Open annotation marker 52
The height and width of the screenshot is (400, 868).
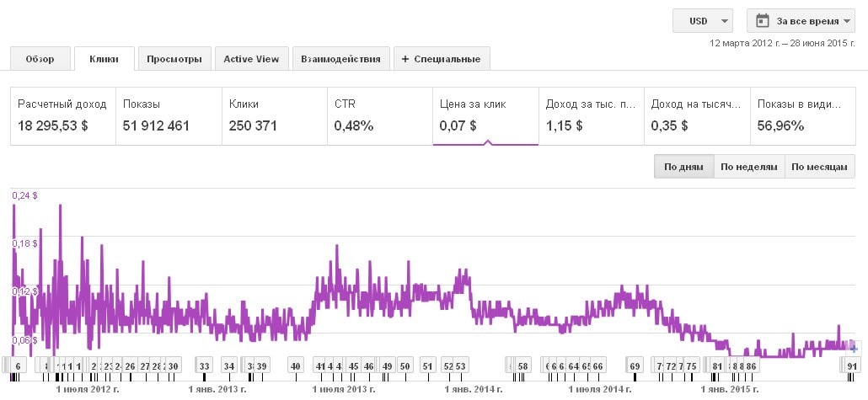point(448,365)
